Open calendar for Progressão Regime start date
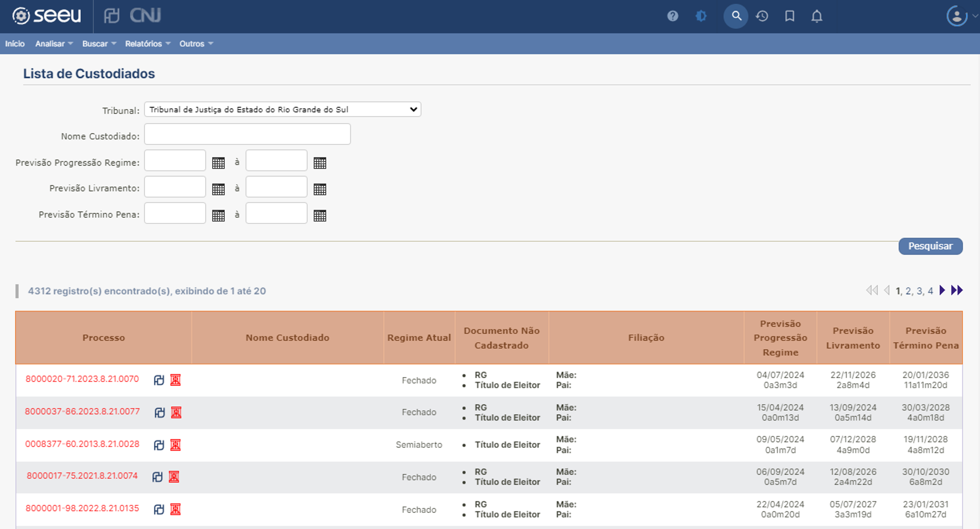This screenshot has height=529, width=980. pyautogui.click(x=218, y=163)
